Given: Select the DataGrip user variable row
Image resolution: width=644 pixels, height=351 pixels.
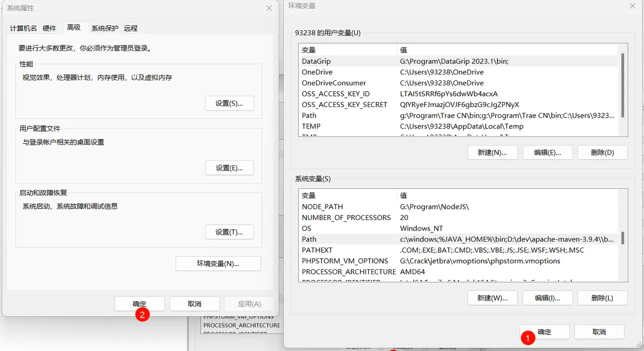Looking at the screenshot, I should [x=458, y=61].
